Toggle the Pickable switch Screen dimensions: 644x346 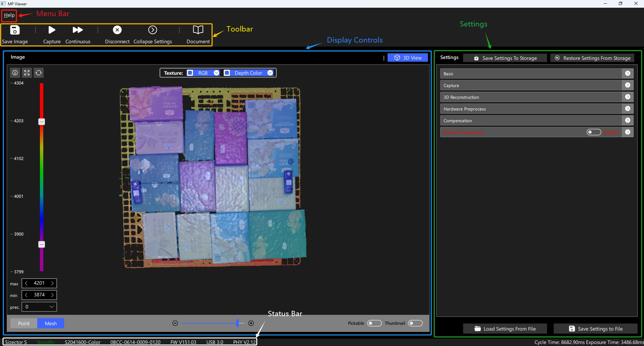click(x=374, y=323)
